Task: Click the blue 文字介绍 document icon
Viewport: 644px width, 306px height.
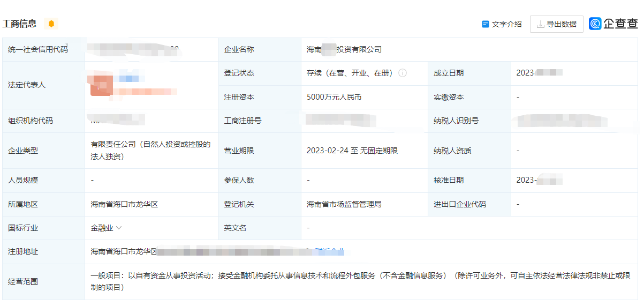Action: (486, 24)
